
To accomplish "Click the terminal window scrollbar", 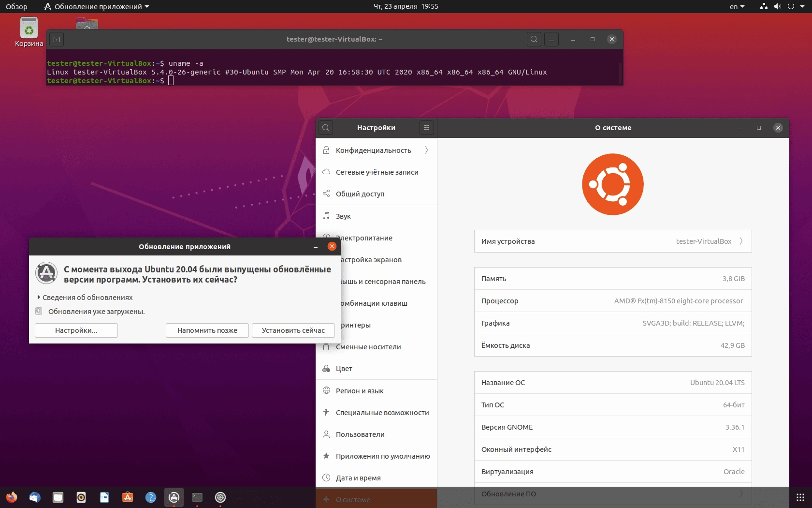I will click(x=620, y=73).
